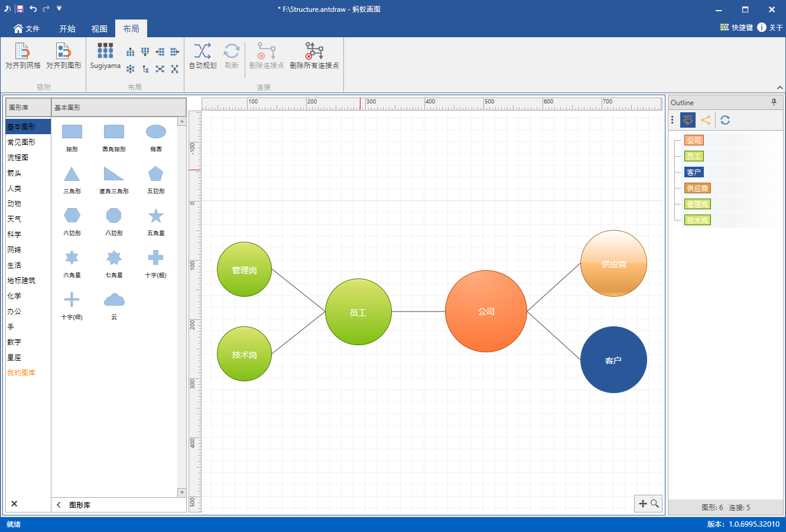Open the 文件 file menu

27,28
